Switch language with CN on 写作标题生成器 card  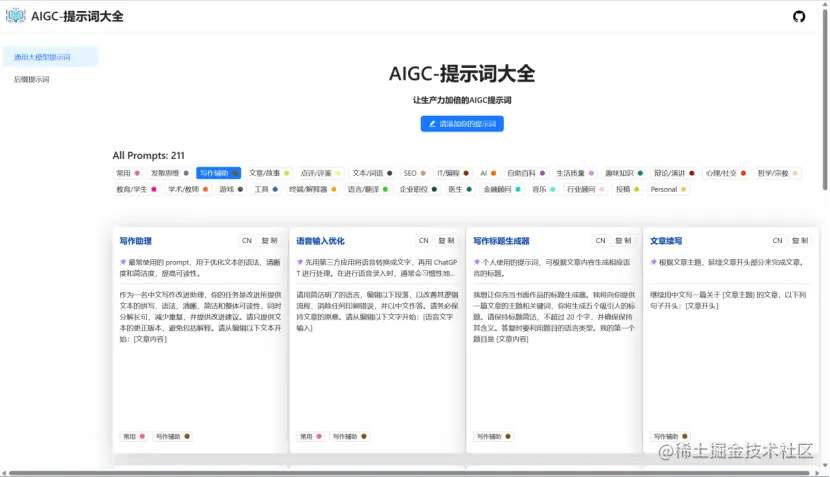[x=600, y=240]
